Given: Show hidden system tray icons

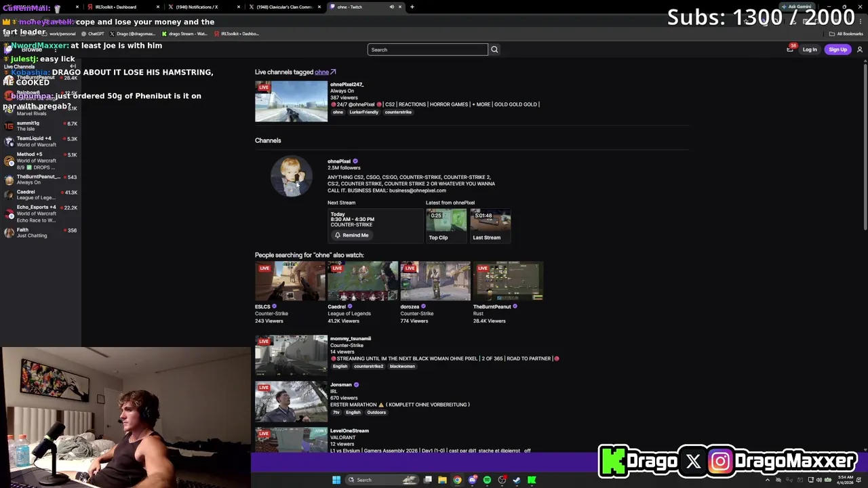Looking at the screenshot, I should [768, 480].
